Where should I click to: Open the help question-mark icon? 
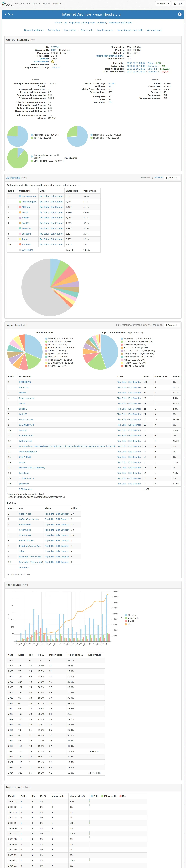tap(180, 14)
